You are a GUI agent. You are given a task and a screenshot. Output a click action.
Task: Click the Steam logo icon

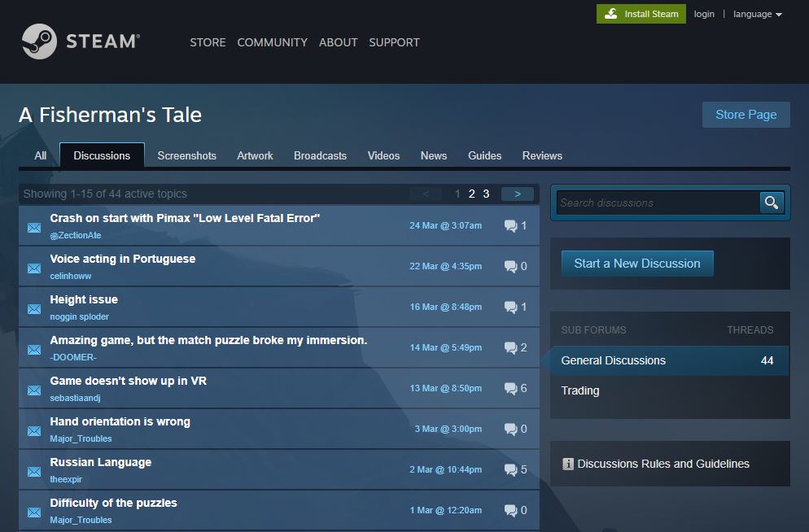39,41
